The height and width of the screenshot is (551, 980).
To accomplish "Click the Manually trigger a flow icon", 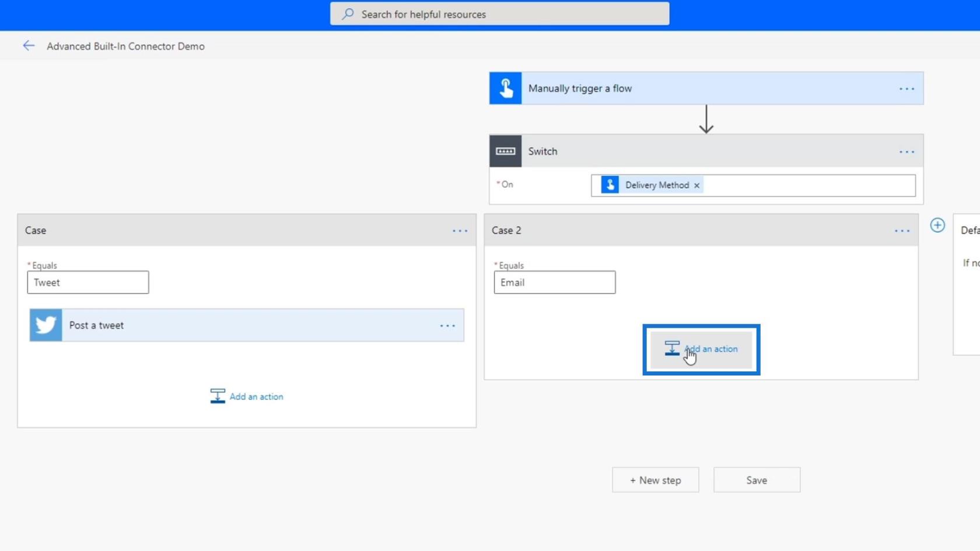I will [505, 88].
